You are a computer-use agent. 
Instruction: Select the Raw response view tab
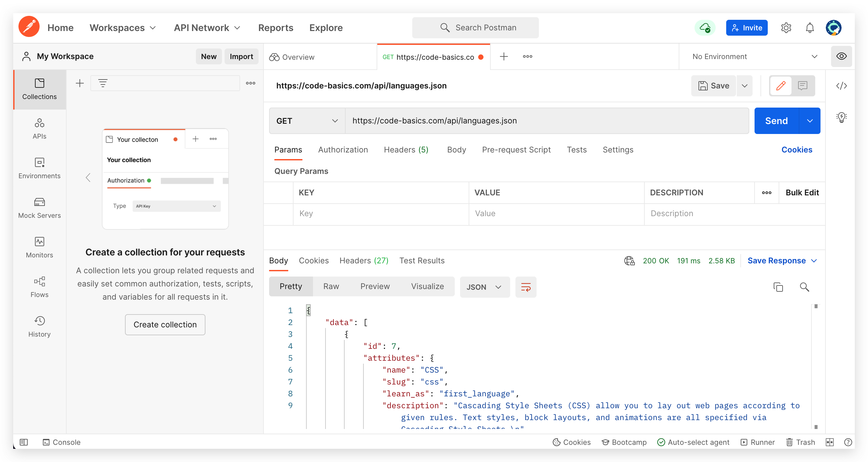pos(331,286)
